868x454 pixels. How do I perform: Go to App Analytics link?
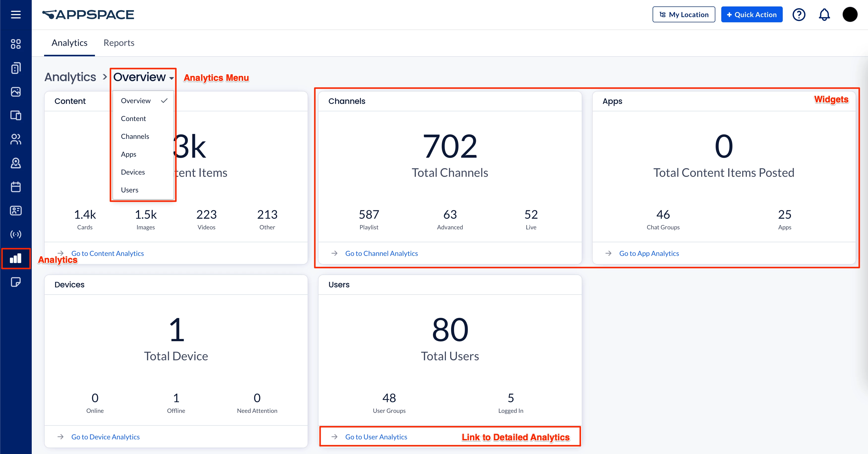(649, 253)
